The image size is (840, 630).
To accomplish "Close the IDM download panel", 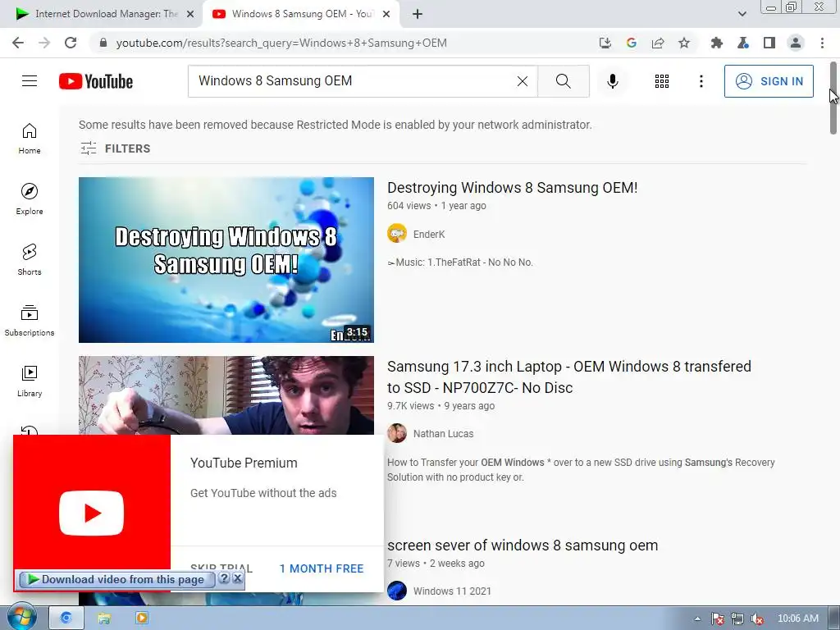I will pyautogui.click(x=237, y=578).
